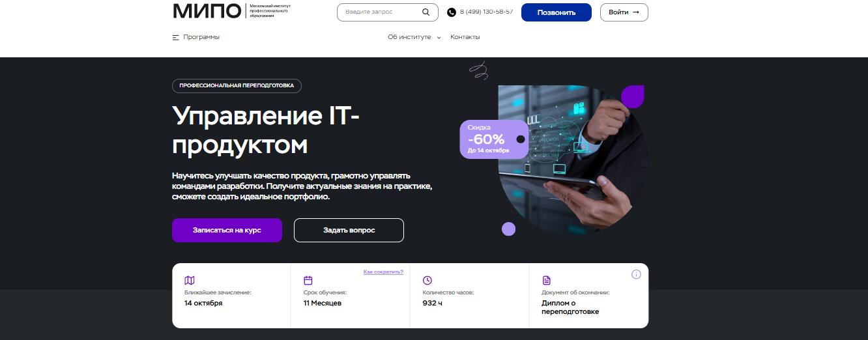Click the phone handset icon
This screenshot has width=868, height=340.
452,12
